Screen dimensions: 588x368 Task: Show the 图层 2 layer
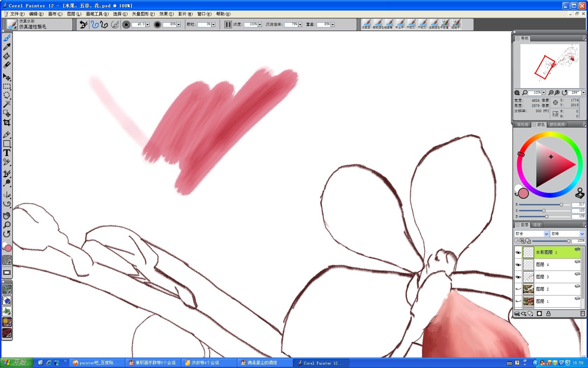coord(518,289)
